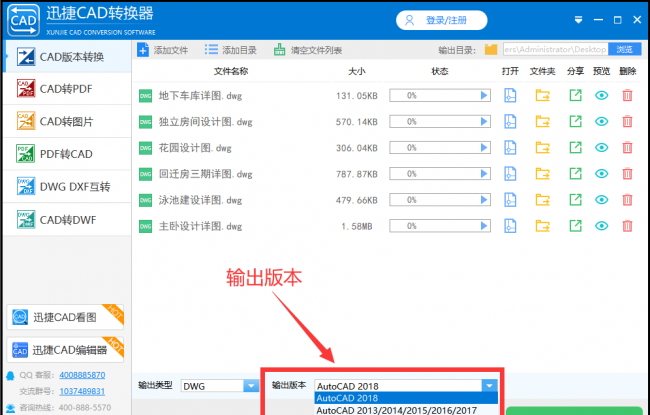650x415 pixels.
Task: Open file 泳池建设详图.dwg with its open icon
Action: pyautogui.click(x=510, y=200)
